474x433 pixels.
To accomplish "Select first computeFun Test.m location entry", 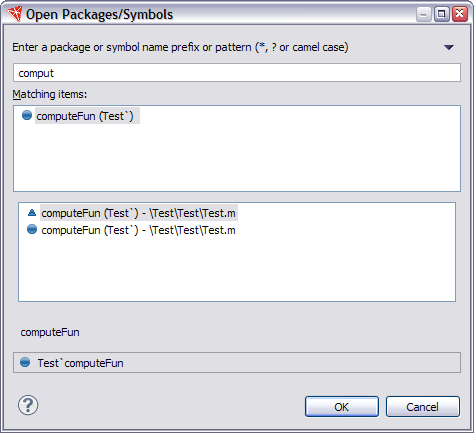I will 138,213.
